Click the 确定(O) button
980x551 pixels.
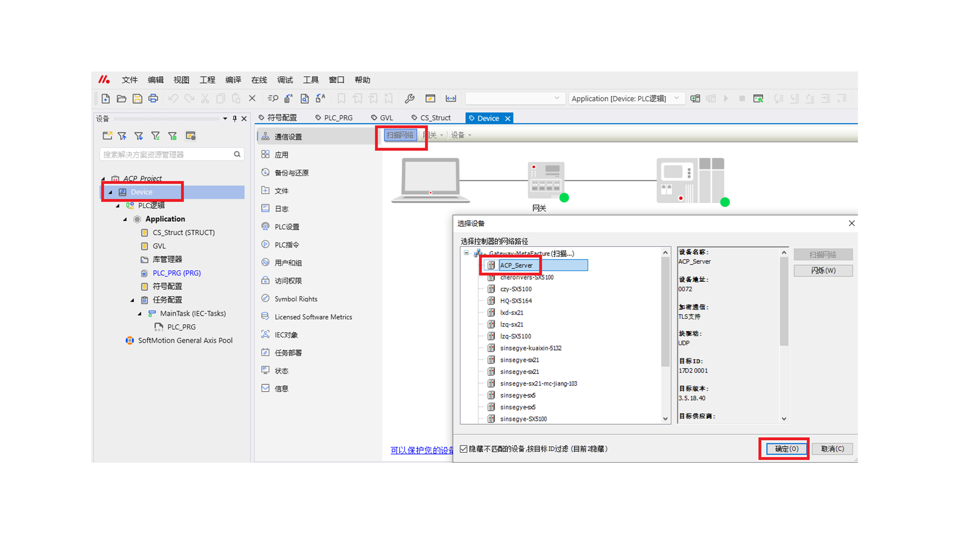786,449
